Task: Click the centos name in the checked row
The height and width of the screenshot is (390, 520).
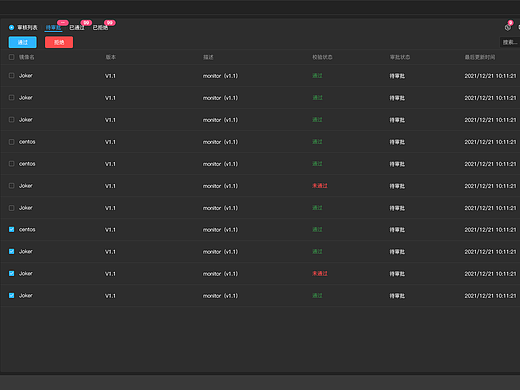Action: click(27, 229)
